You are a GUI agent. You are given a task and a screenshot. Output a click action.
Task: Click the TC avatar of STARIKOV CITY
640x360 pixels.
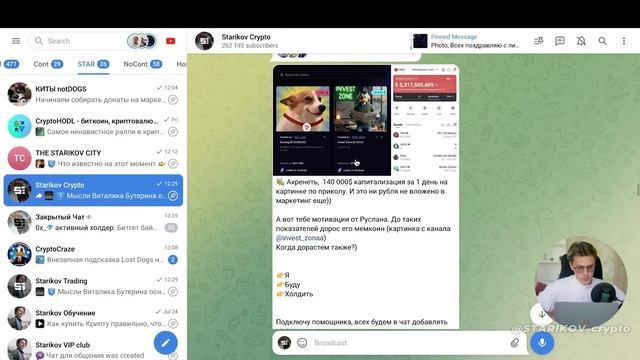19,158
